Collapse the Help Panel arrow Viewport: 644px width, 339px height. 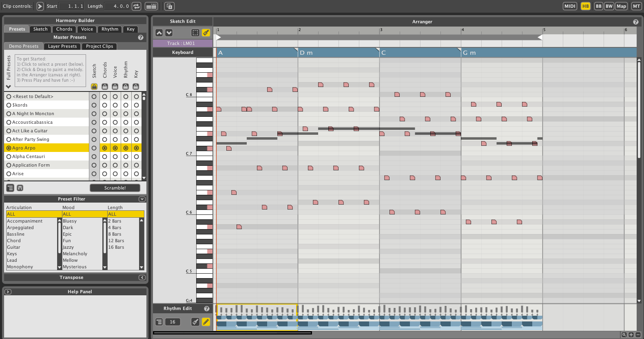[x=8, y=292]
